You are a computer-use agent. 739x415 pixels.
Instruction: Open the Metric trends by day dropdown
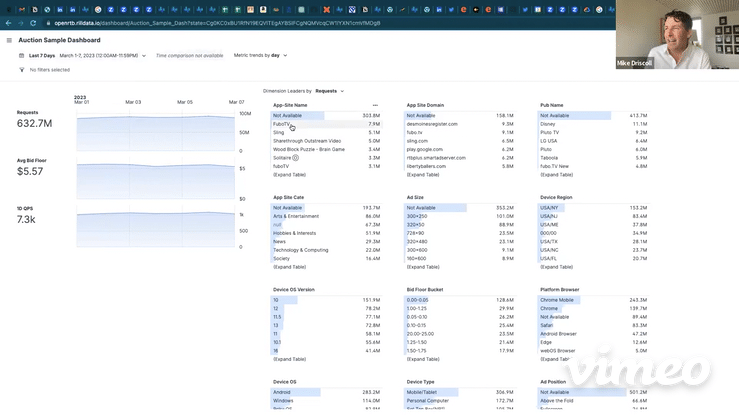tap(260, 56)
